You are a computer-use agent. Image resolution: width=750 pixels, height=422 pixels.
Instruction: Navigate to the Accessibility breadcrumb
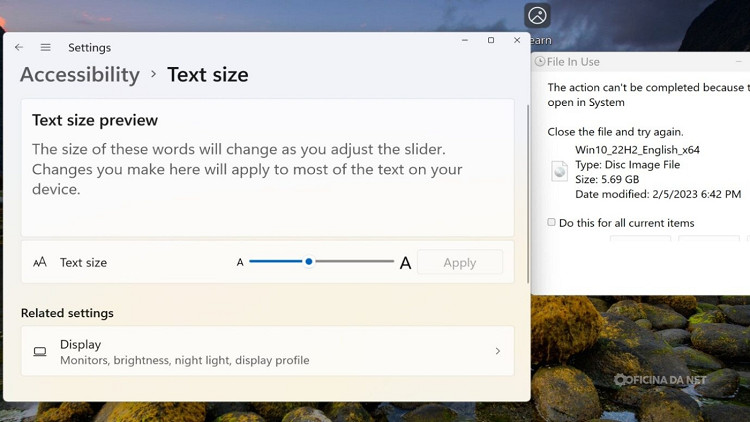(x=80, y=74)
